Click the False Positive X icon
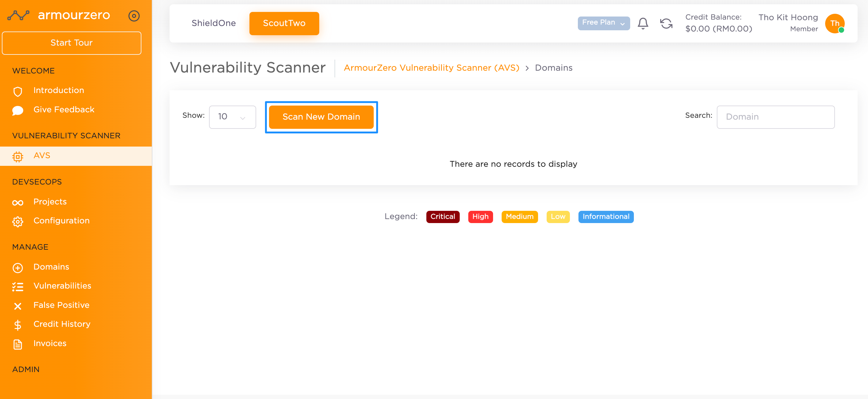 pyautogui.click(x=17, y=306)
